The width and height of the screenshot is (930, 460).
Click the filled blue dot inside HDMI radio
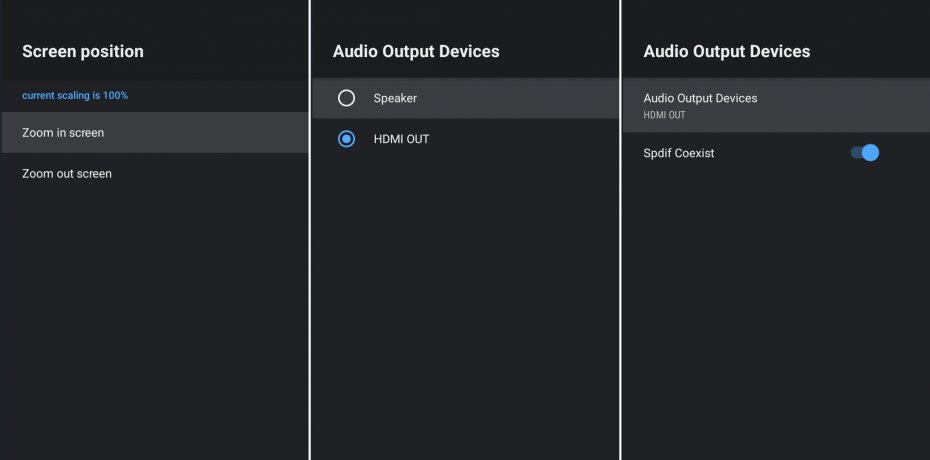click(x=346, y=139)
